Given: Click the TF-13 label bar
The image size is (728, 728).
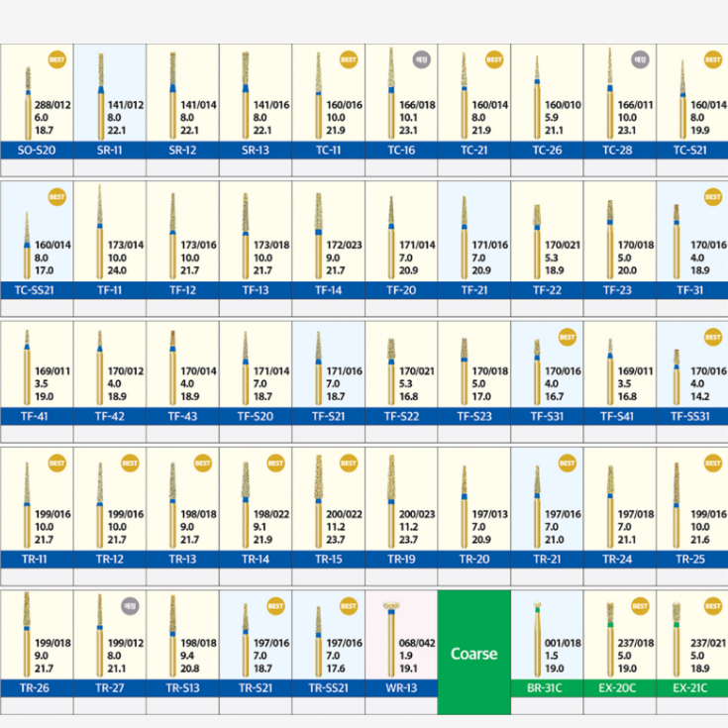Looking at the screenshot, I should pos(256,290).
